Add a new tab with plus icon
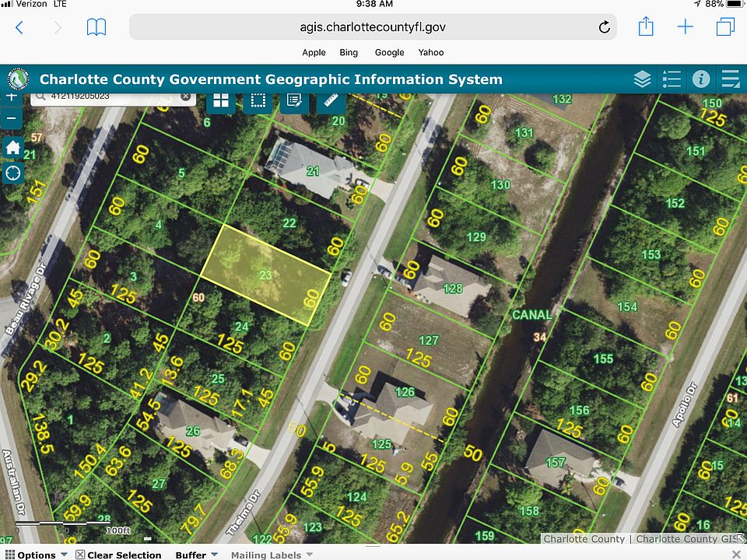Viewport: 747px width, 560px height. point(685,26)
